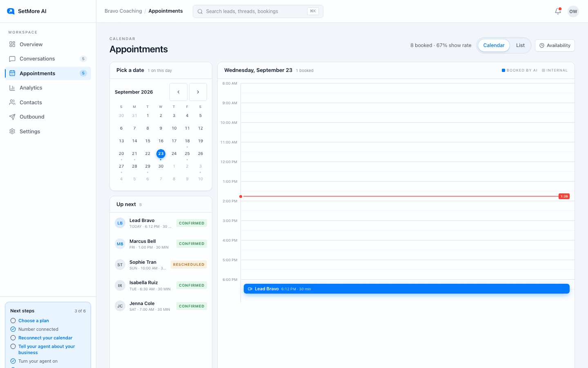This screenshot has width=588, height=368.
Task: Open the Conversations menu item
Action: [x=48, y=59]
